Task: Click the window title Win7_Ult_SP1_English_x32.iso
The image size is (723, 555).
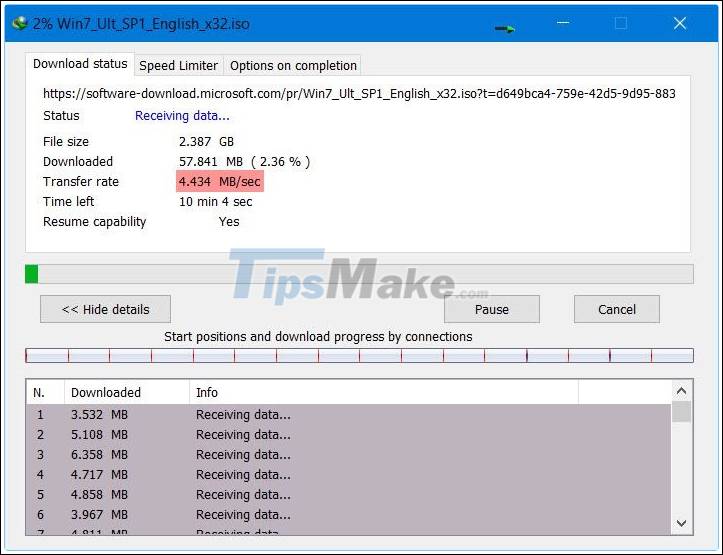Action: [x=154, y=24]
